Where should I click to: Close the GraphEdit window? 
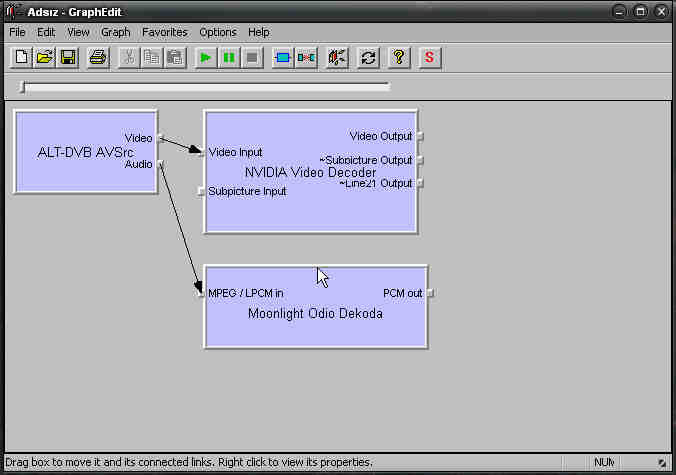[x=661, y=12]
